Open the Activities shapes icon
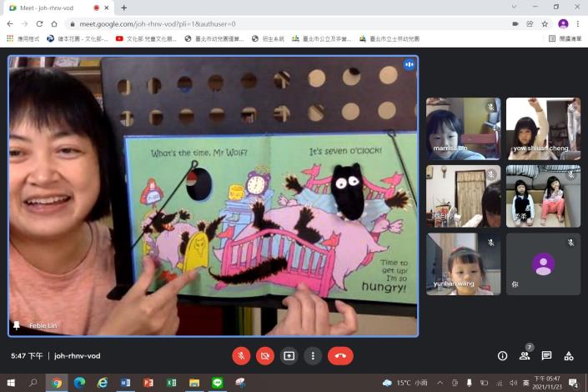 pyautogui.click(x=569, y=355)
